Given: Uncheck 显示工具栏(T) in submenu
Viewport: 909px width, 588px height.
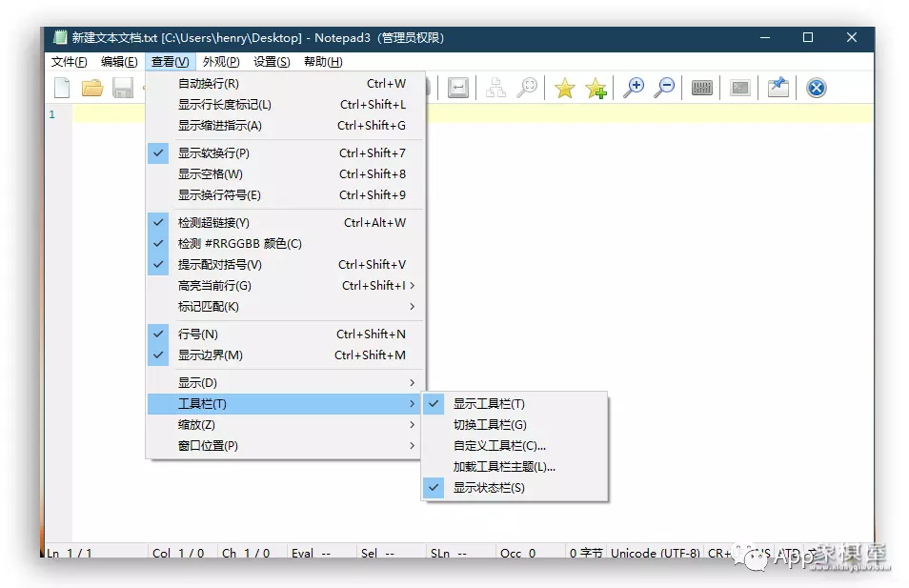Looking at the screenshot, I should point(515,404).
